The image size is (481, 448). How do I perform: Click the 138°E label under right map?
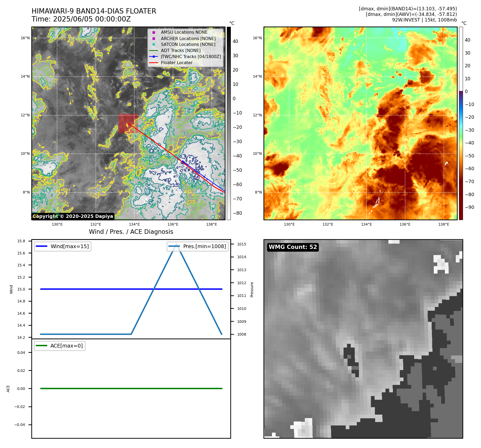(x=444, y=224)
